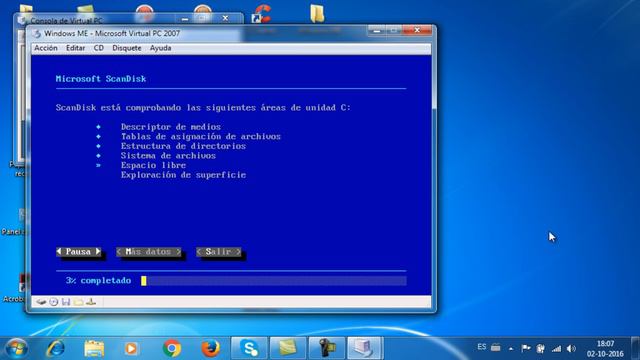Image resolution: width=640 pixels, height=360 pixels.
Task: Switch to Sticky Notes in taskbar
Action: (x=288, y=348)
